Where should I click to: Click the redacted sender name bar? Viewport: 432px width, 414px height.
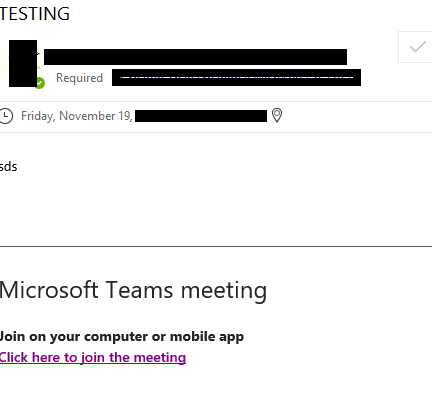(195, 57)
